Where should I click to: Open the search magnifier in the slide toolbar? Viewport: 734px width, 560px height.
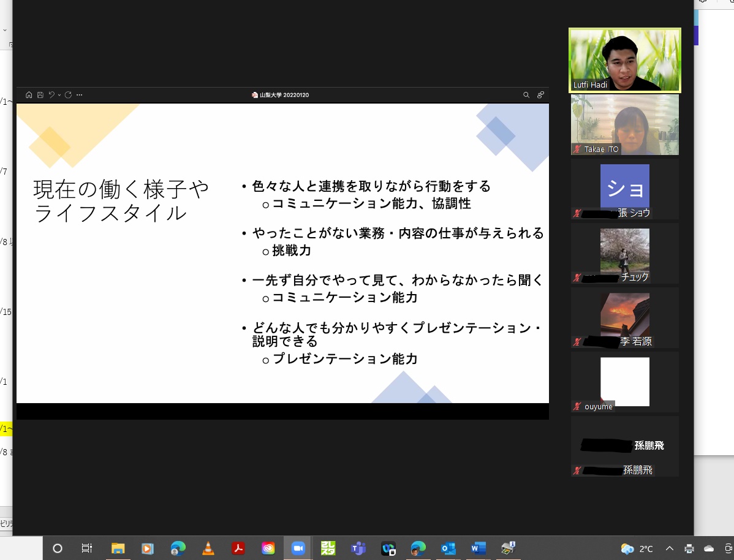click(526, 95)
